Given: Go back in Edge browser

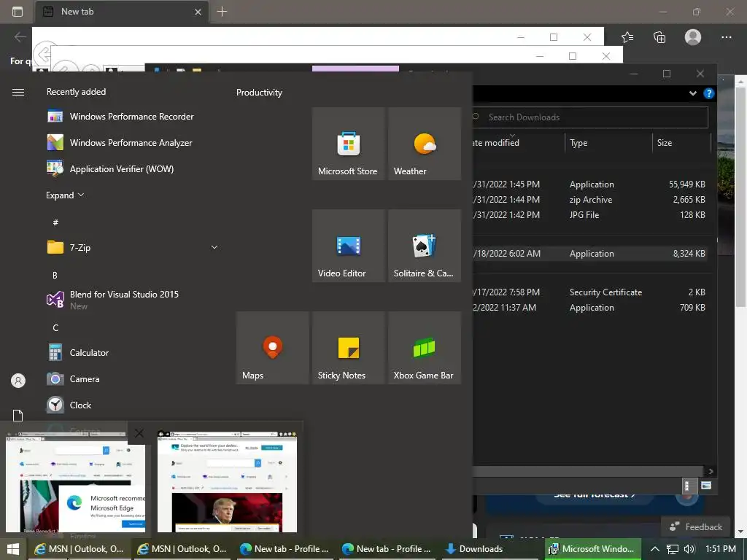Looking at the screenshot, I should pyautogui.click(x=20, y=36).
